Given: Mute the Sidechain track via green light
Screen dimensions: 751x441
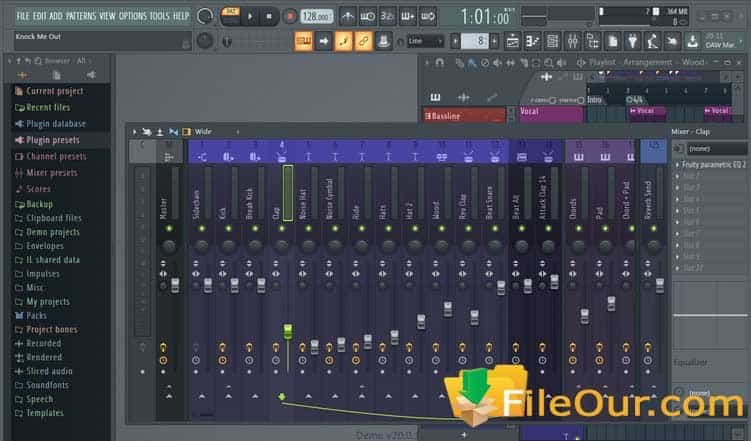Looking at the screenshot, I should (x=202, y=228).
